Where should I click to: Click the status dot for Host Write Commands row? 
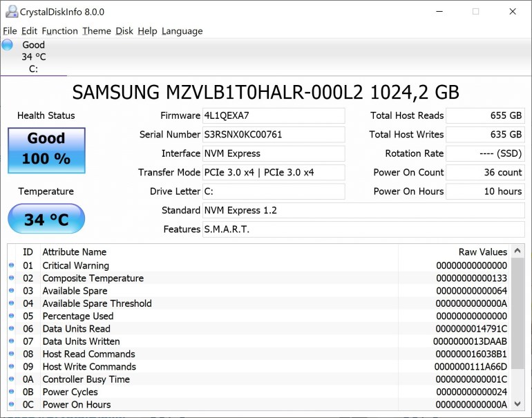[11, 366]
